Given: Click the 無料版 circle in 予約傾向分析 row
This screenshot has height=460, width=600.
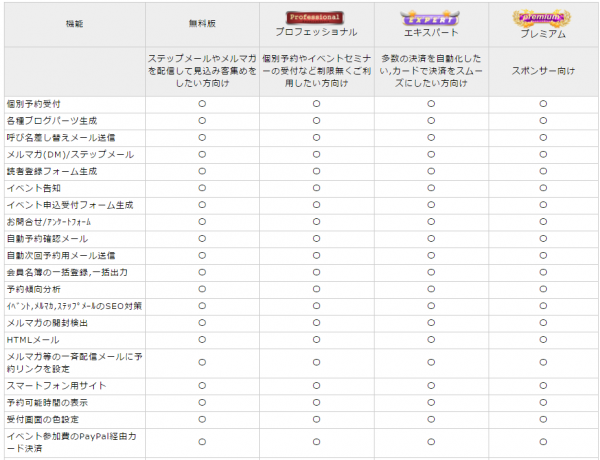Looking at the screenshot, I should coord(202,289).
